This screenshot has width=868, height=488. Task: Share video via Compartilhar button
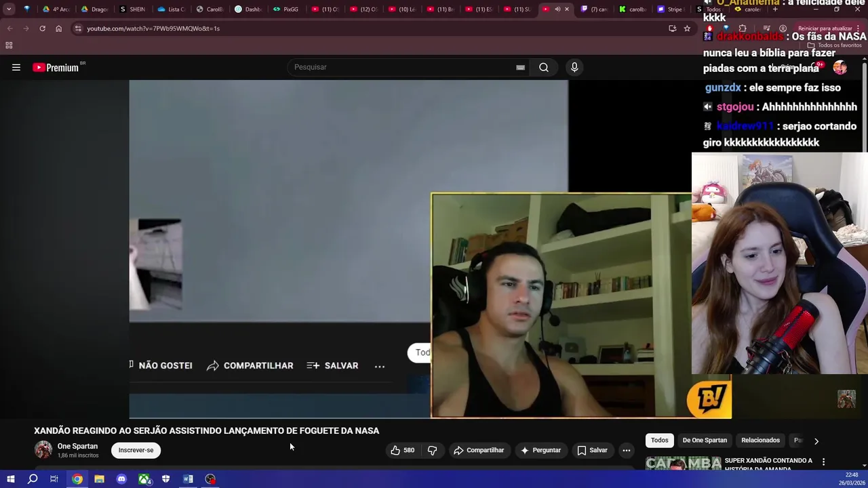(x=479, y=450)
